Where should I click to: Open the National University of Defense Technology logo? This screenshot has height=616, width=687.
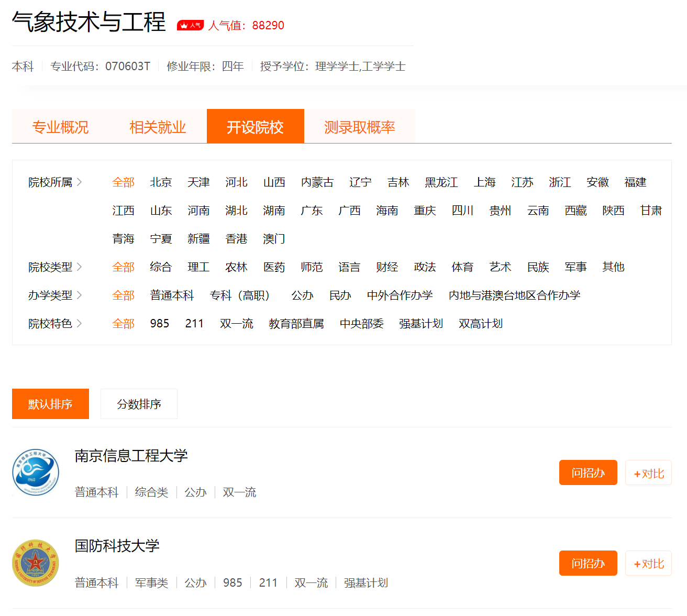[x=36, y=563]
